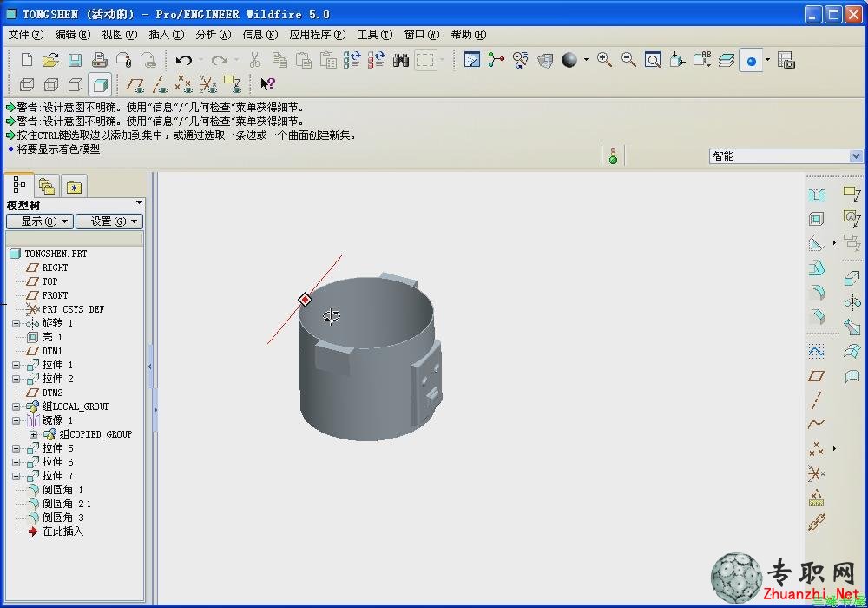Click the New file icon
The height and width of the screenshot is (608, 868).
(27, 60)
